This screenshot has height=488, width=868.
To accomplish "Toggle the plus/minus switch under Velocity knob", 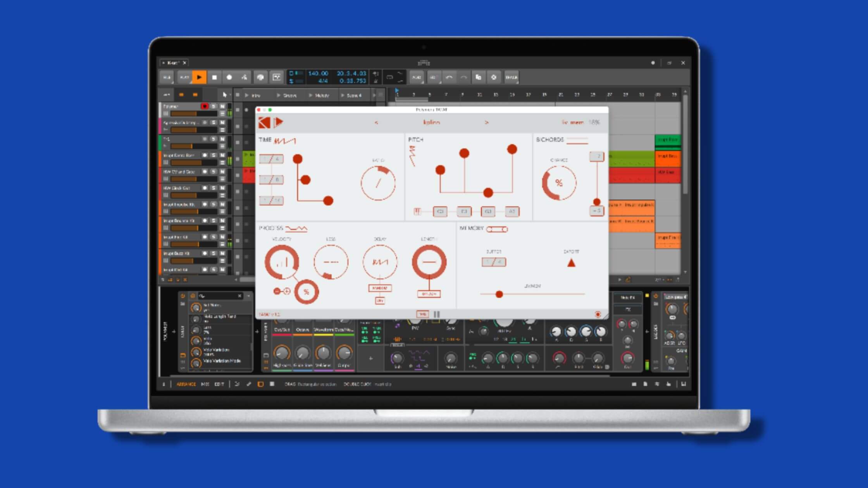I will [282, 291].
